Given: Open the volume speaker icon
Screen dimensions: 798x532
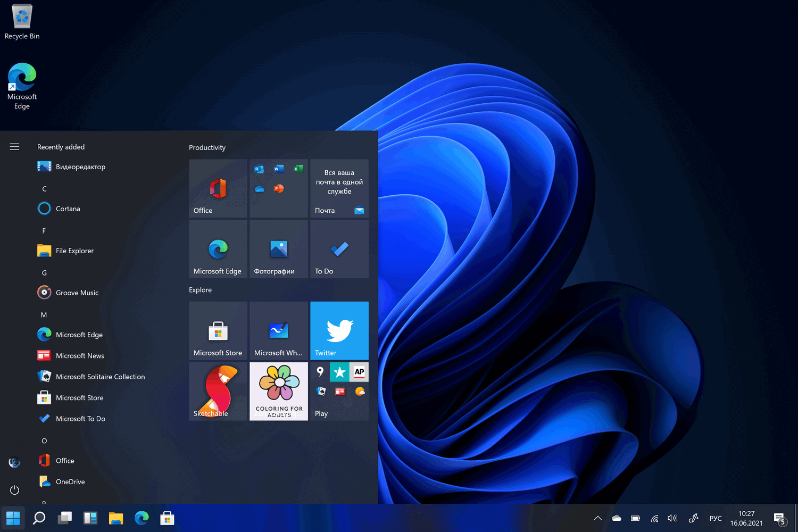Looking at the screenshot, I should pyautogui.click(x=672, y=518).
